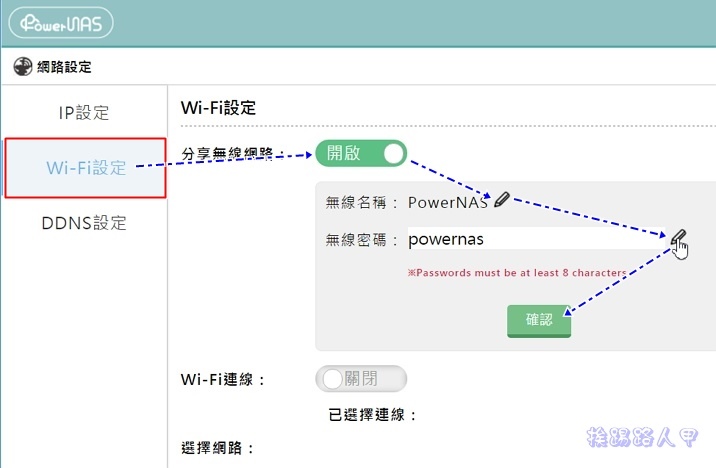Viewport: 716px width, 468px height.
Task: Click the green 確認 button
Action: pyautogui.click(x=539, y=321)
